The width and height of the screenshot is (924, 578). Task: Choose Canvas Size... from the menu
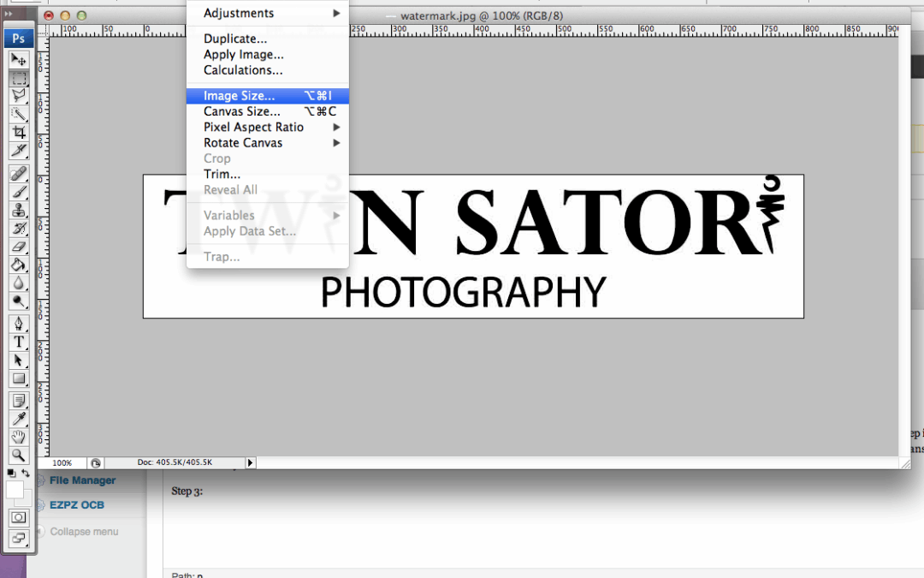click(x=268, y=111)
